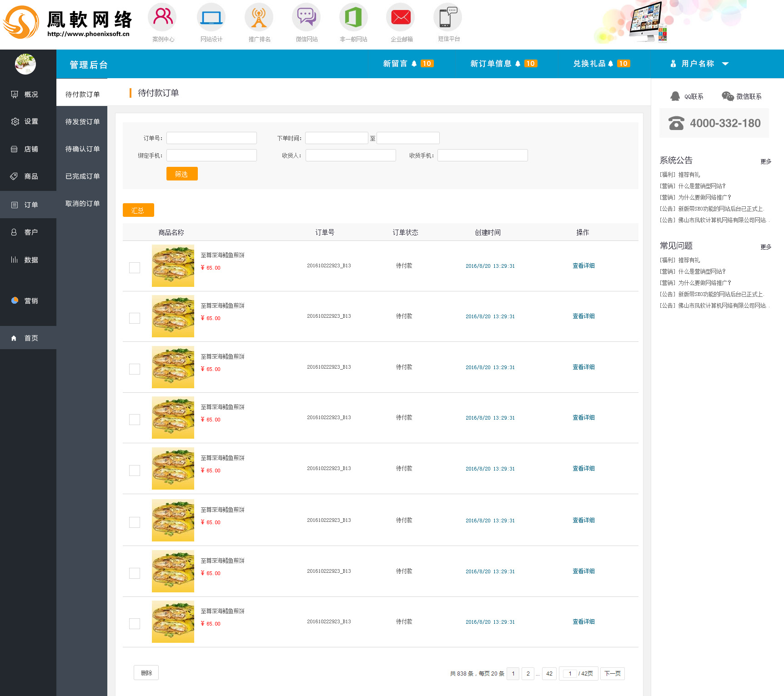Click the 订单号 input field

[211, 138]
